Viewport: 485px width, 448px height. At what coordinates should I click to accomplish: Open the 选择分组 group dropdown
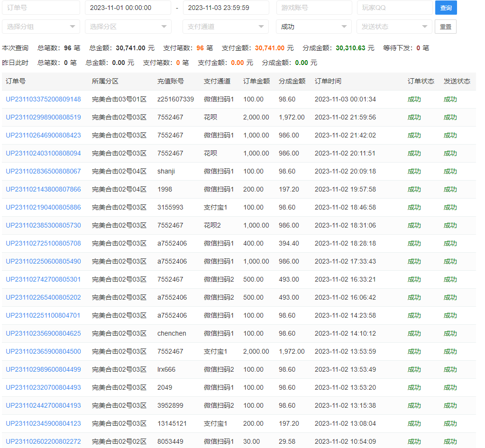[x=41, y=27]
